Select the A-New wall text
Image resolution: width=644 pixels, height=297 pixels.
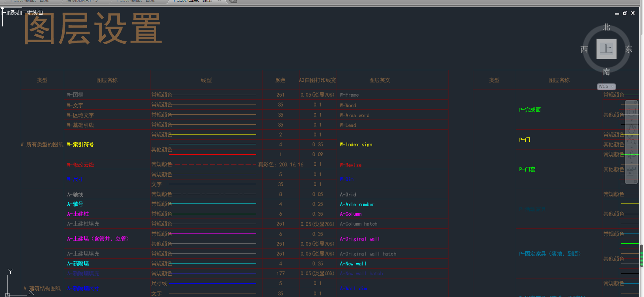tap(353, 264)
